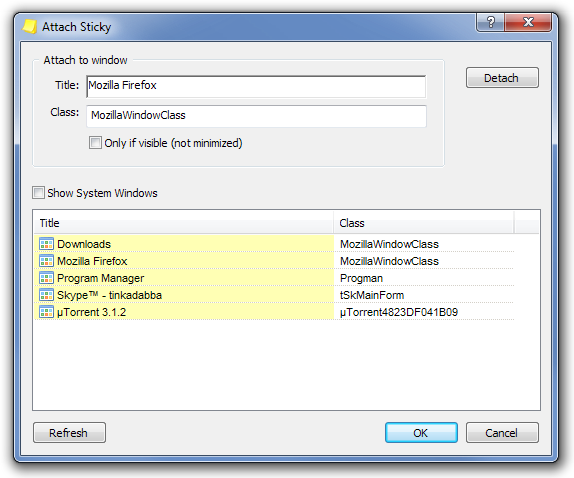This screenshot has width=574, height=478.
Task: Click the window icon beside Skype row
Action: [46, 295]
